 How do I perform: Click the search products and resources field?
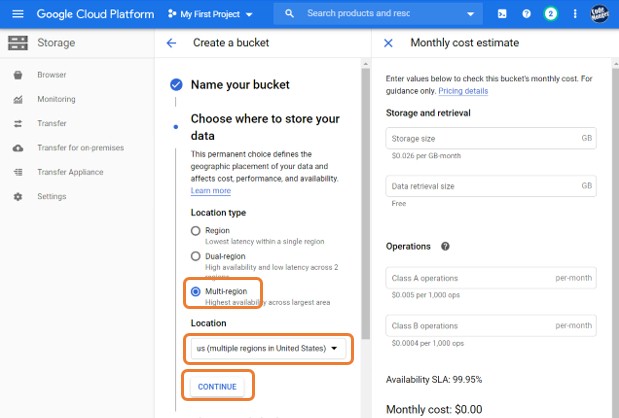pyautogui.click(x=379, y=13)
